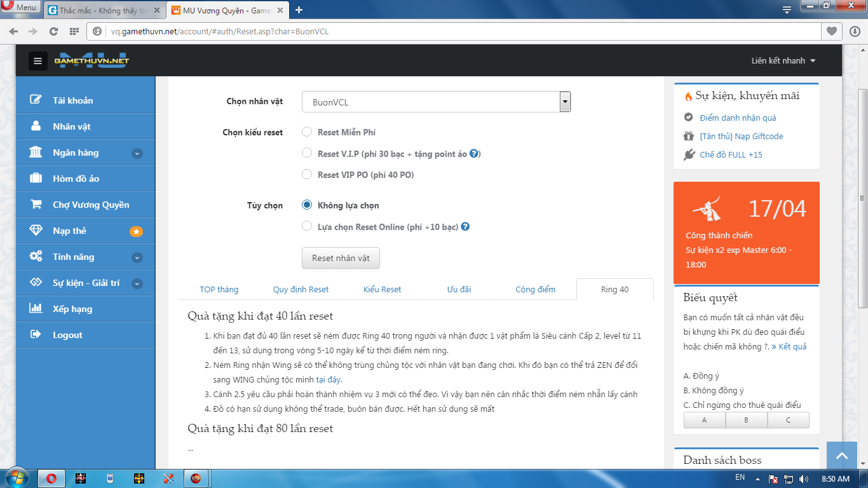Click the scroll-to-top arrow button
Screen dimensions: 868x488
[842, 456]
